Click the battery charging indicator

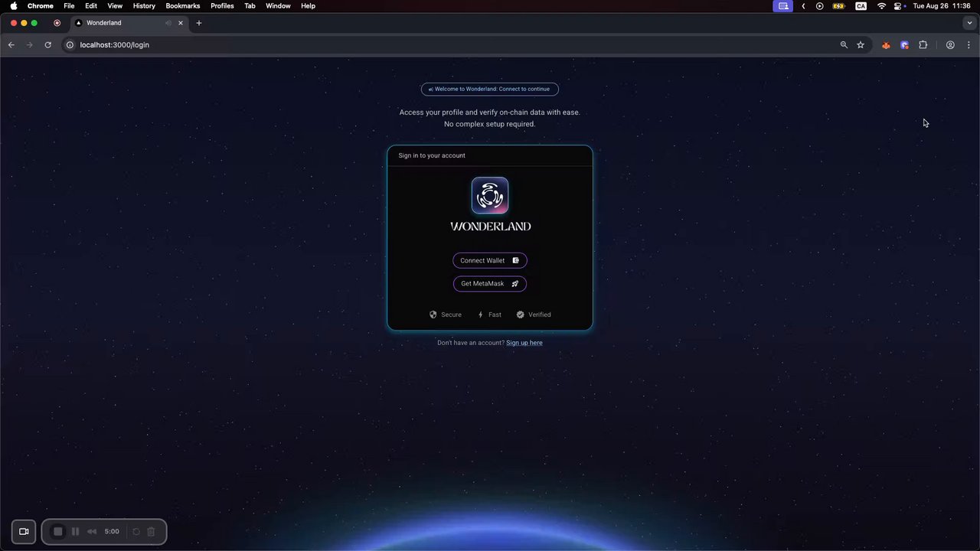[x=839, y=5]
